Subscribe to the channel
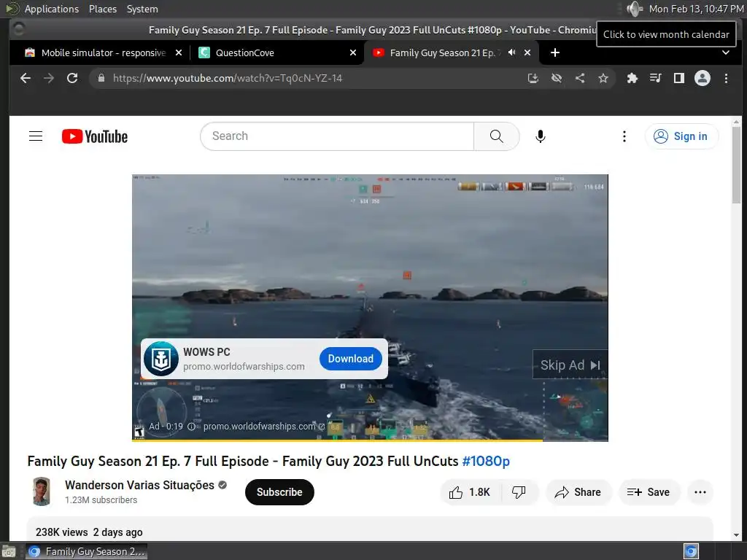This screenshot has height=560, width=747. 279,492
